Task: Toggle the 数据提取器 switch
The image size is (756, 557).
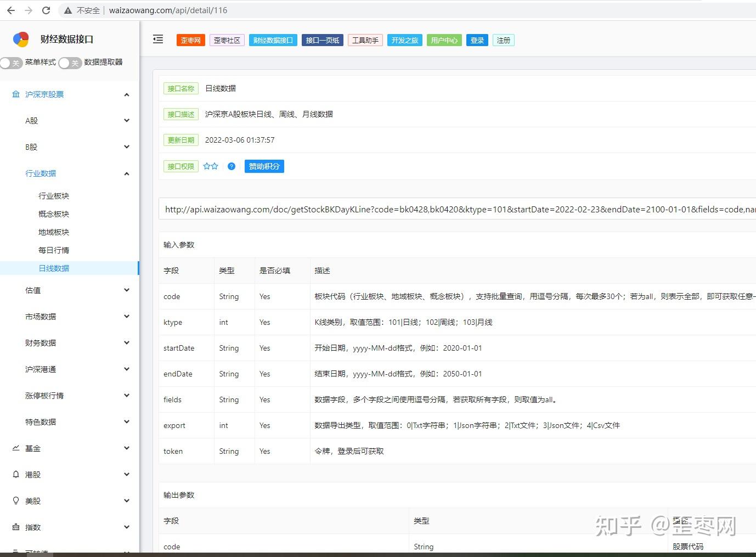Action: pos(70,63)
